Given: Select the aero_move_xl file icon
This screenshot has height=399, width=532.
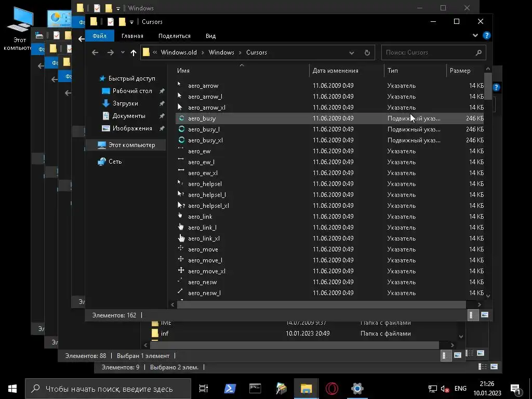Looking at the screenshot, I should pos(181,270).
